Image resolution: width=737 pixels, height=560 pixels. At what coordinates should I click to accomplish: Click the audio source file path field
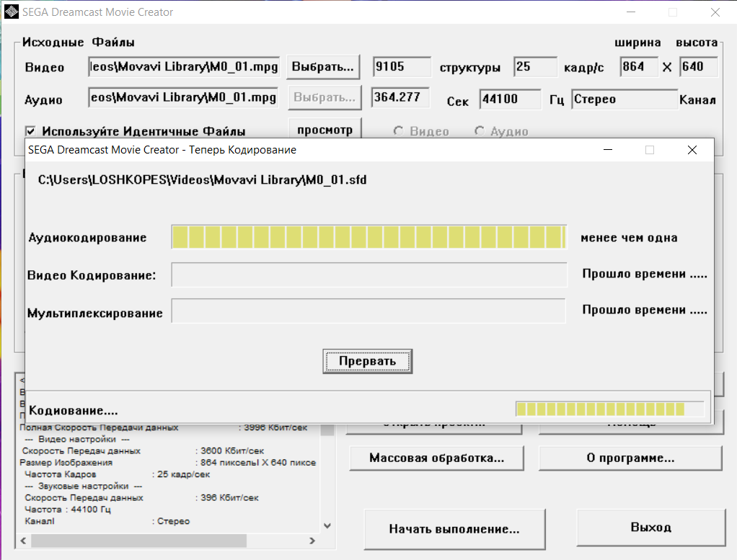click(x=183, y=97)
